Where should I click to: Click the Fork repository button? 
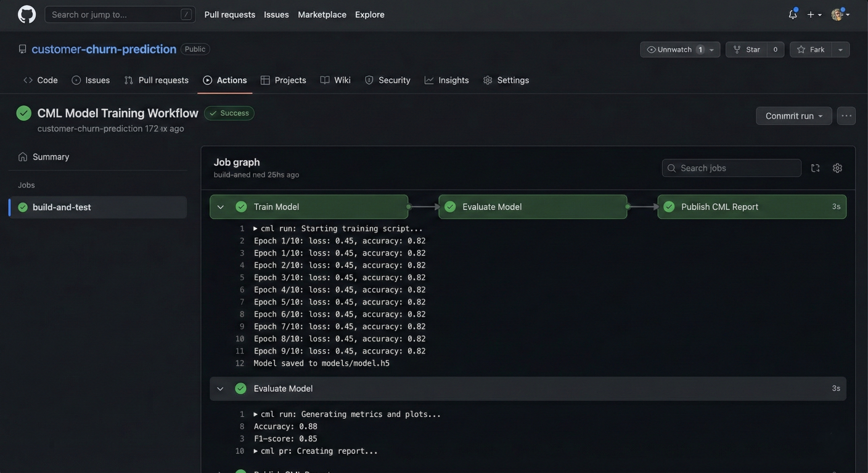pyautogui.click(x=811, y=49)
